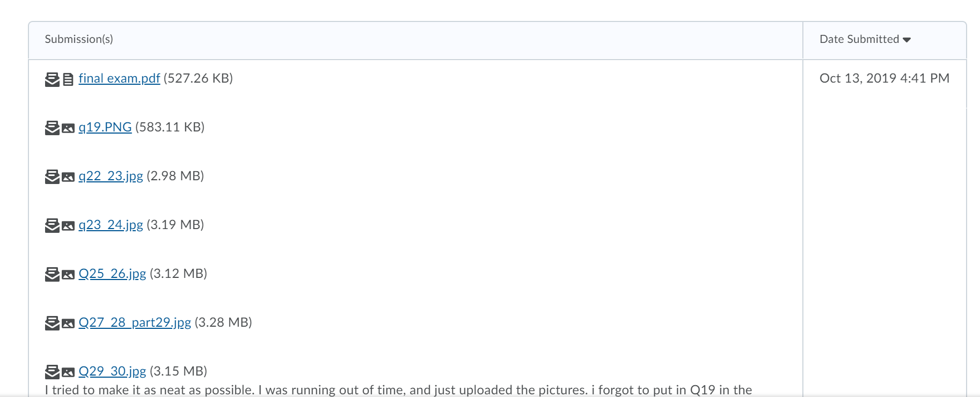Open the Q27_28_part29.jpg file link

pyautogui.click(x=135, y=322)
